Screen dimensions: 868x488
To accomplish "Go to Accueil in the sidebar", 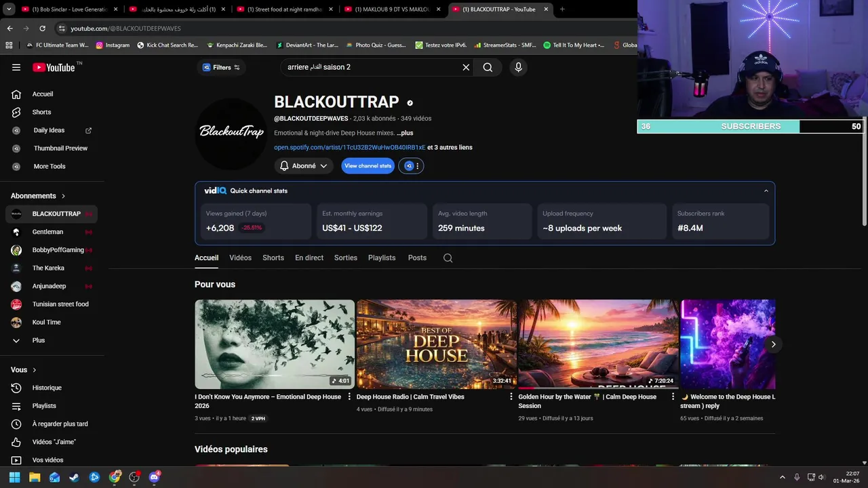I will (43, 94).
